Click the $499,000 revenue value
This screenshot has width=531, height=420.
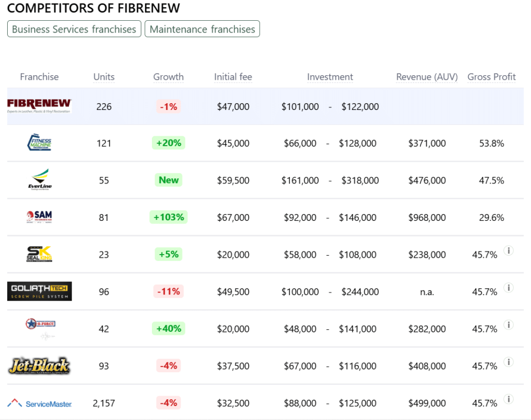(427, 403)
